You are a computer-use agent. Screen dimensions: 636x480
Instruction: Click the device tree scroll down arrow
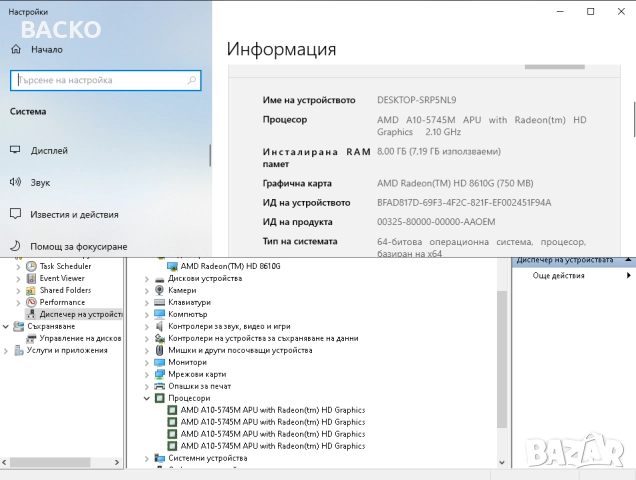[x=502, y=463]
